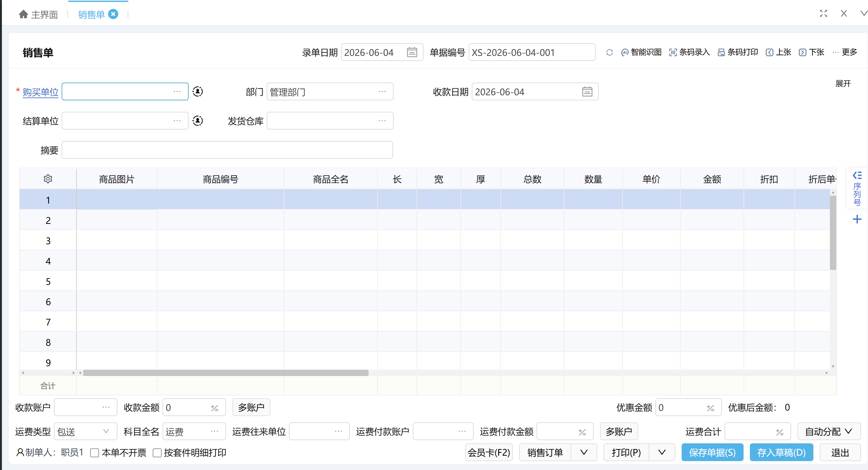
Task: Open the table column settings gear
Action: click(48, 179)
